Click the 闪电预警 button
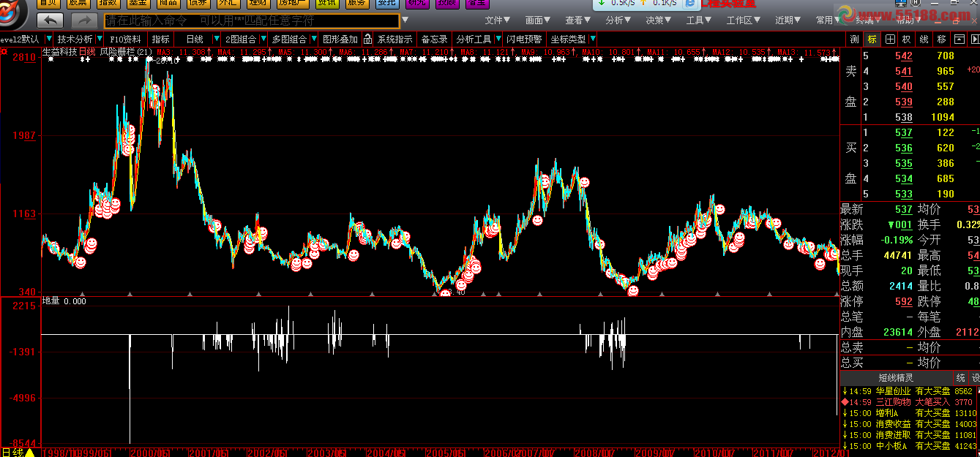 coord(525,39)
